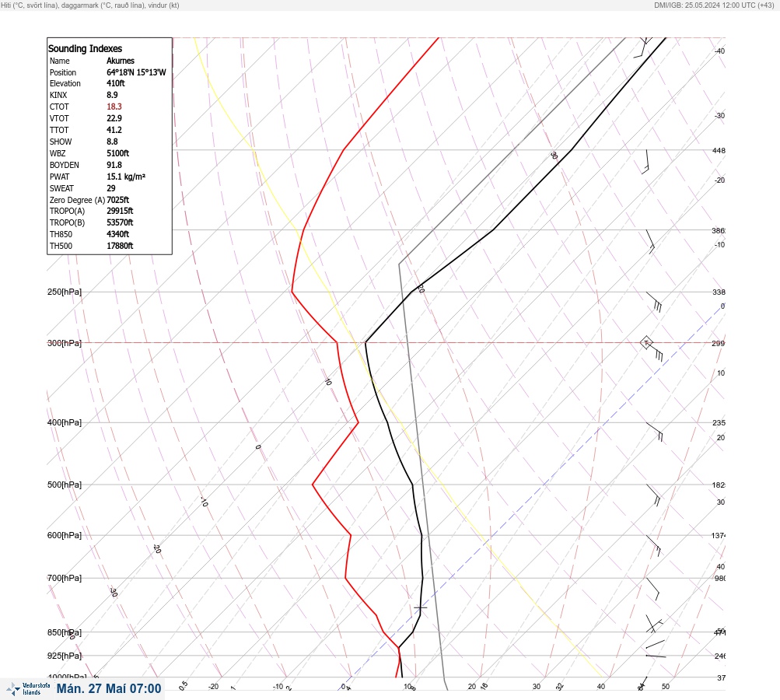Click the forecast time 'Mán. 27 Maí 07:00'
Viewport: 780px width, 700px height.
click(x=109, y=688)
